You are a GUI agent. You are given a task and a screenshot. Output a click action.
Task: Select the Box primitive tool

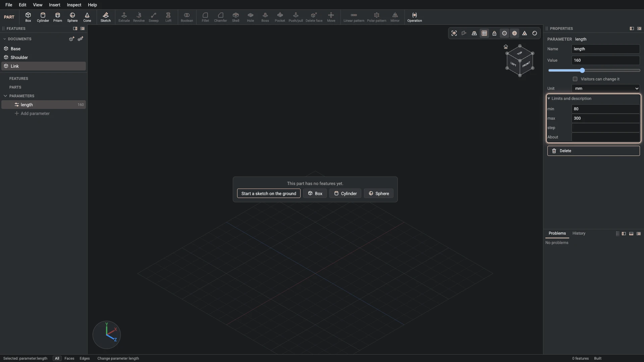[28, 17]
